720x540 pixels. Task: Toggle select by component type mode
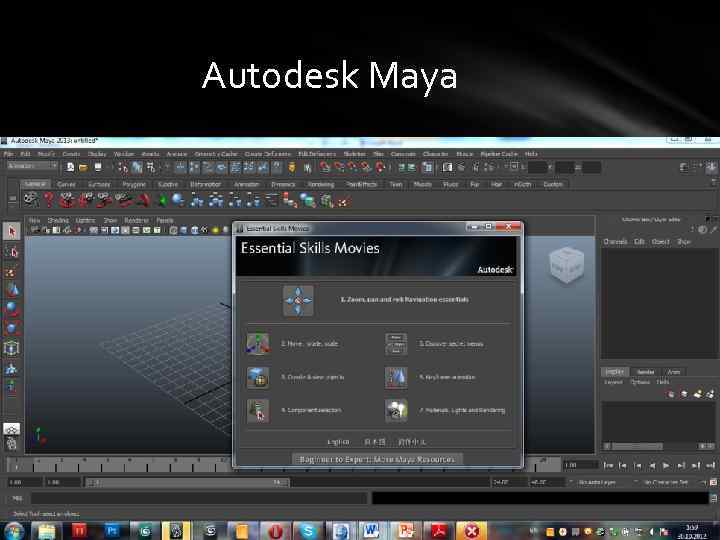[151, 168]
